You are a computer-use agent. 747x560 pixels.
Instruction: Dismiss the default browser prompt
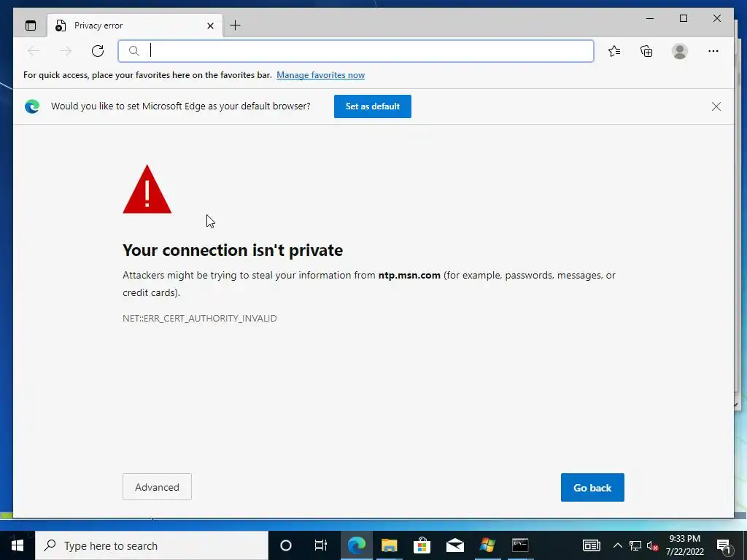[x=716, y=106]
